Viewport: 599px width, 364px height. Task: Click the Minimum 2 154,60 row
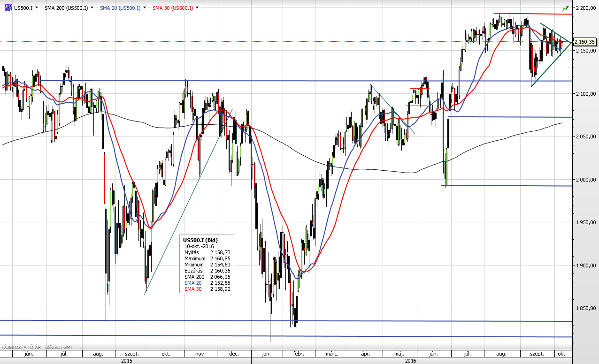tap(207, 265)
